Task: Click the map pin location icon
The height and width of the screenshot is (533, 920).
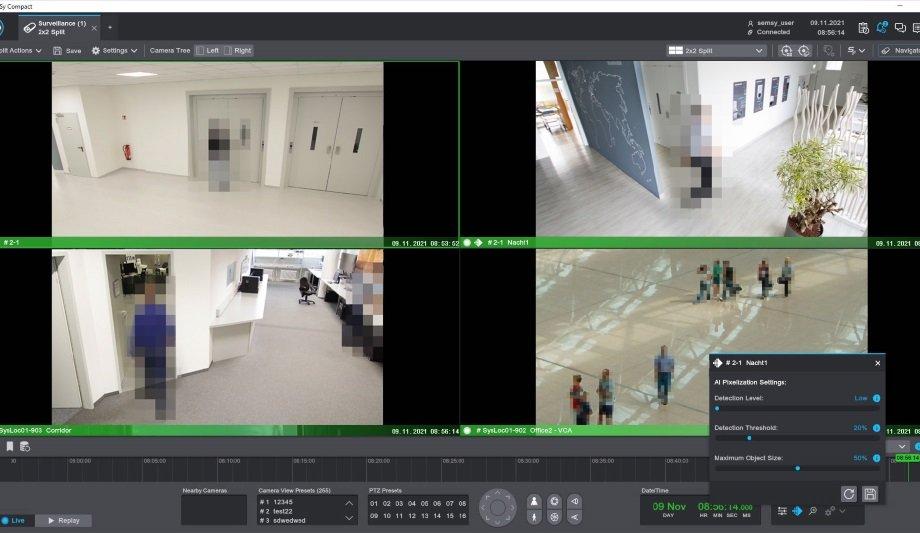Action: (828, 51)
